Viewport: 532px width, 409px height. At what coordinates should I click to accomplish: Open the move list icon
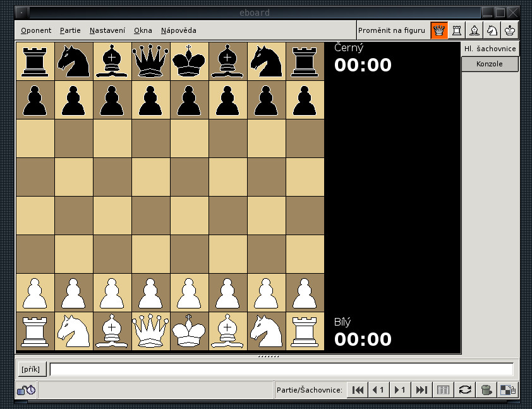point(443,390)
